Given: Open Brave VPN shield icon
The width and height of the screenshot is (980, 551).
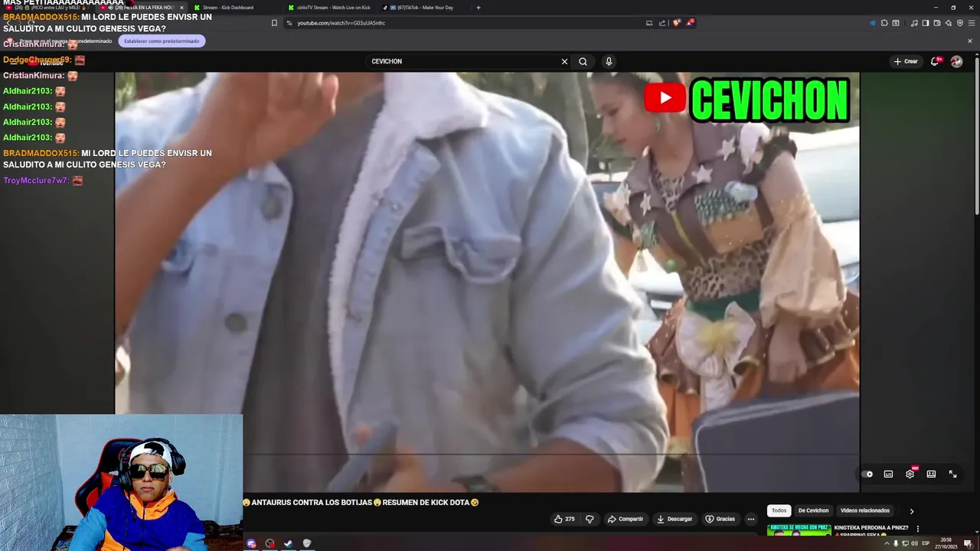Looking at the screenshot, I should coord(960,23).
